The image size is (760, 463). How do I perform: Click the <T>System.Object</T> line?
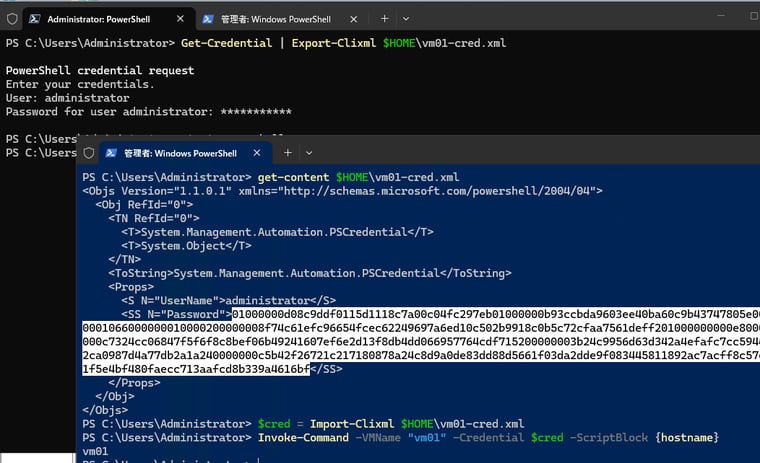186,246
